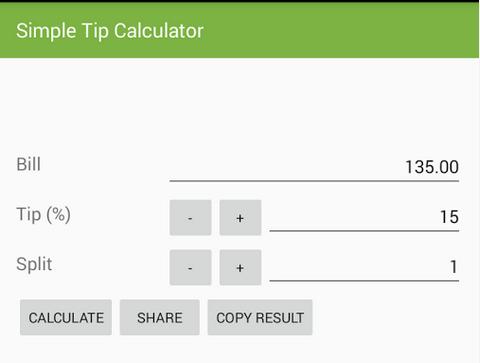The image size is (480, 363).
Task: Click the Bill amount field showing 135.00
Action: coord(314,167)
